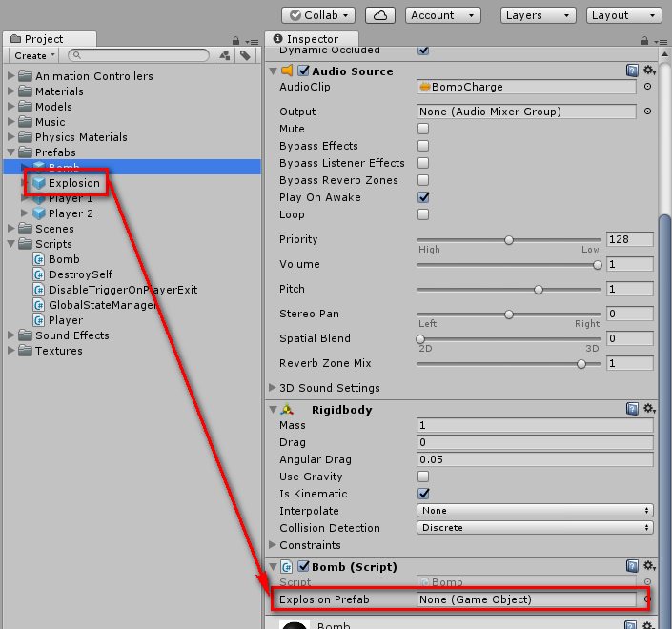This screenshot has height=629, width=672.
Task: Select the DisableTriggerOnPlayerExit script
Action: (x=123, y=290)
